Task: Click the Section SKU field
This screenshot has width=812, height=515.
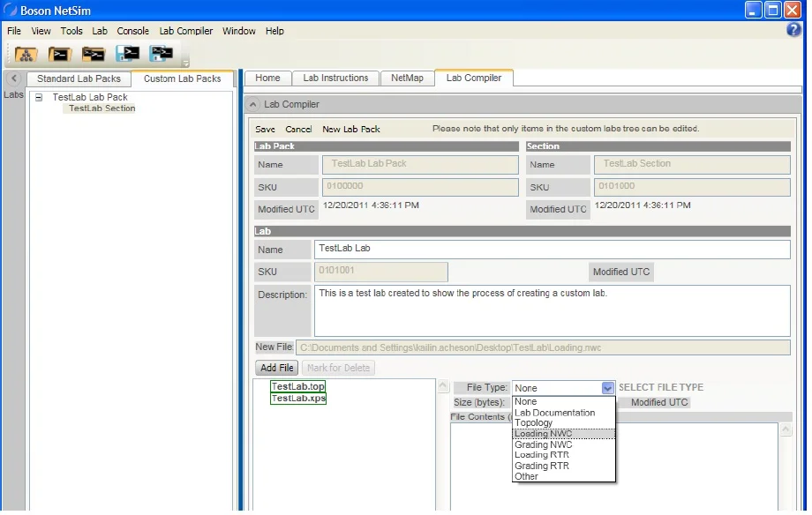Action: [692, 187]
